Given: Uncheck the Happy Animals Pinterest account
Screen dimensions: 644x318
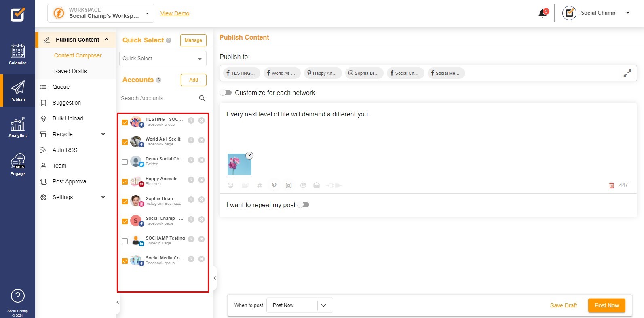Looking at the screenshot, I should point(125,182).
